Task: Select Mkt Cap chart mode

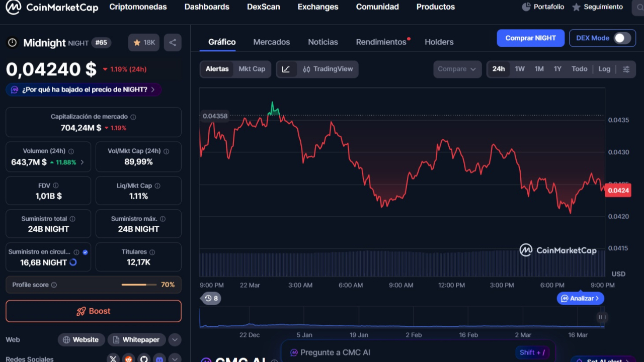Action: pos(252,69)
